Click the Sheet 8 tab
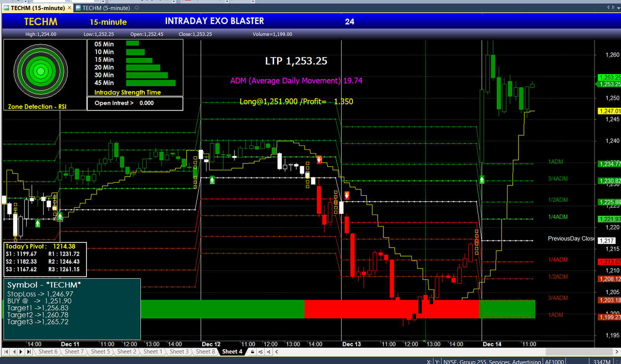 205,352
